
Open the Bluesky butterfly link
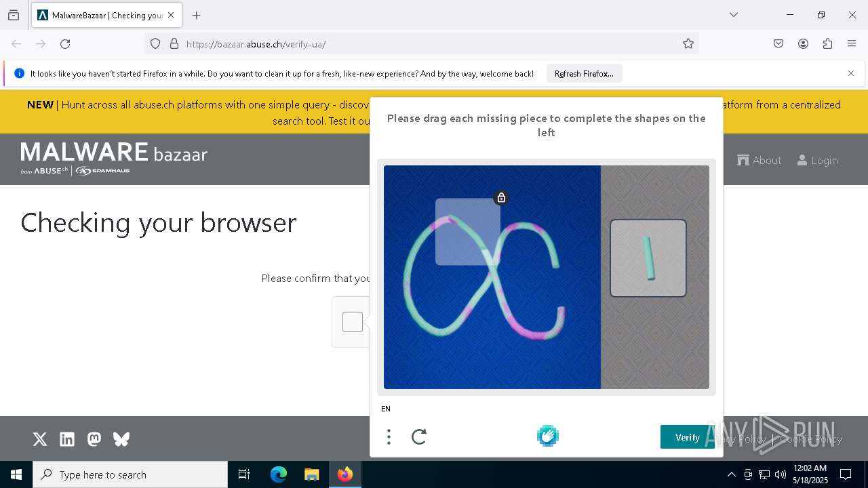tap(121, 439)
